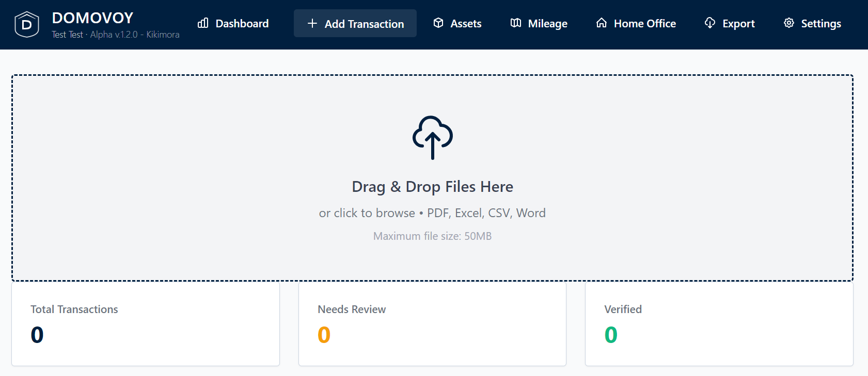The image size is (868, 376).
Task: Click the Home Office house icon
Action: pyautogui.click(x=602, y=23)
